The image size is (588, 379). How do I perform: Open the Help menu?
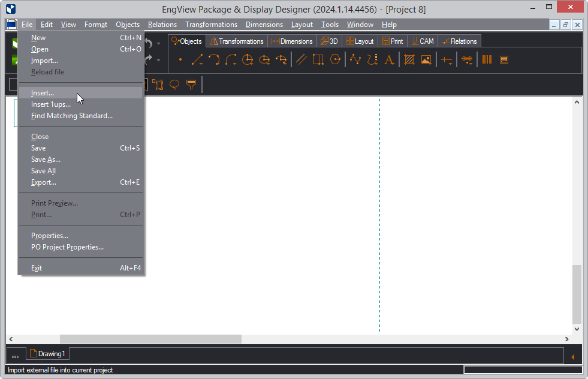coord(389,25)
